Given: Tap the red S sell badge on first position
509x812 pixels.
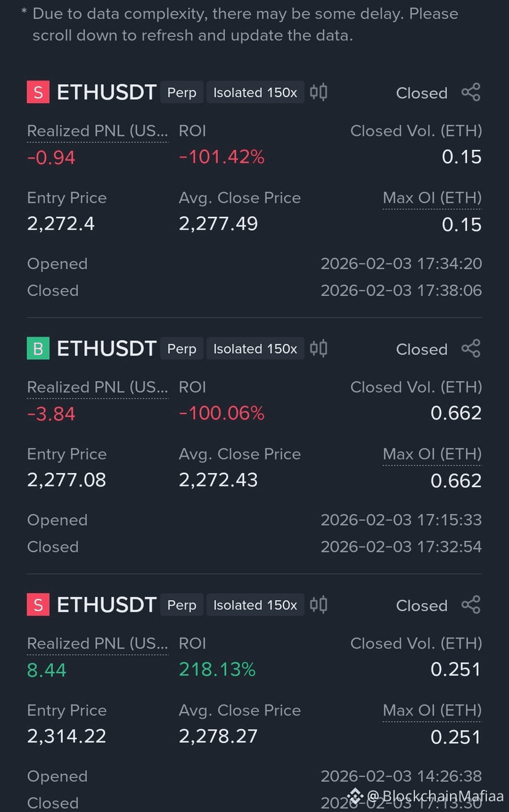Looking at the screenshot, I should click(38, 92).
